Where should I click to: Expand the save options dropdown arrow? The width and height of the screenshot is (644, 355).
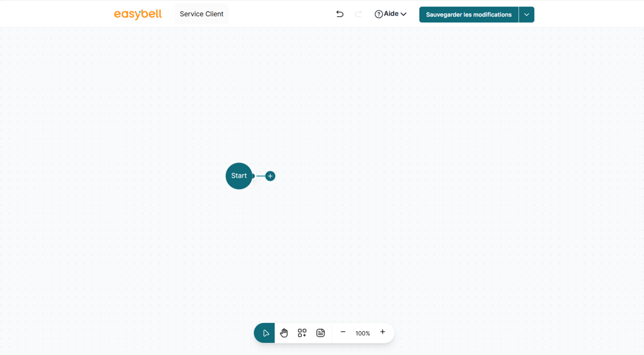[527, 15]
